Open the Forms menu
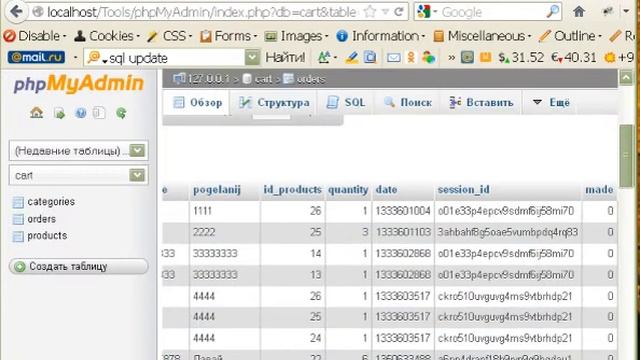Image resolution: width=640 pixels, height=360 pixels. pos(229,36)
